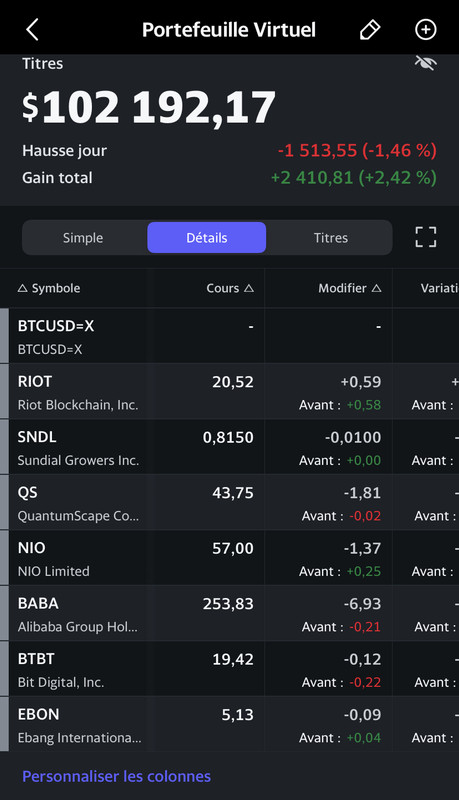The width and height of the screenshot is (459, 800).
Task: Tap the NIO change -1,37
Action: click(x=362, y=548)
